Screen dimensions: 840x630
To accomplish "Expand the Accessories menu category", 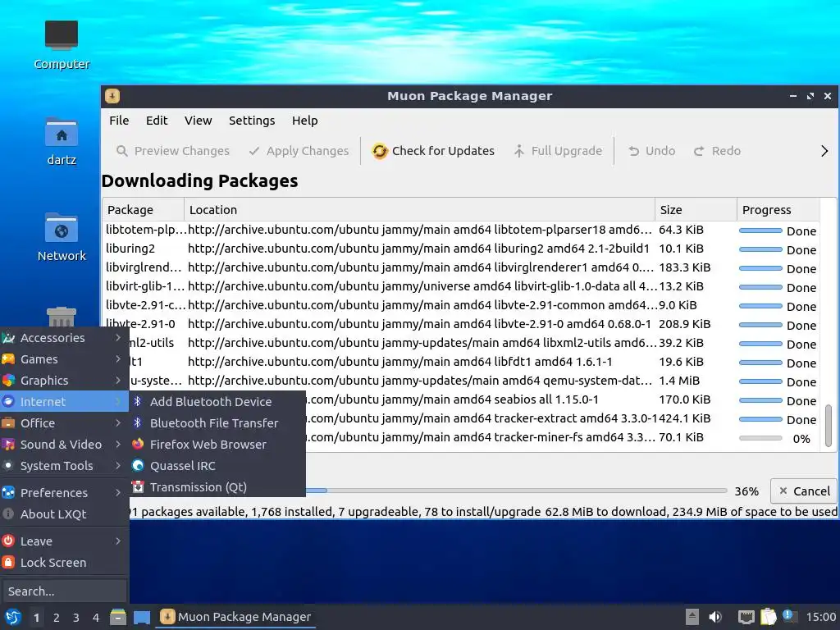I will click(x=64, y=337).
